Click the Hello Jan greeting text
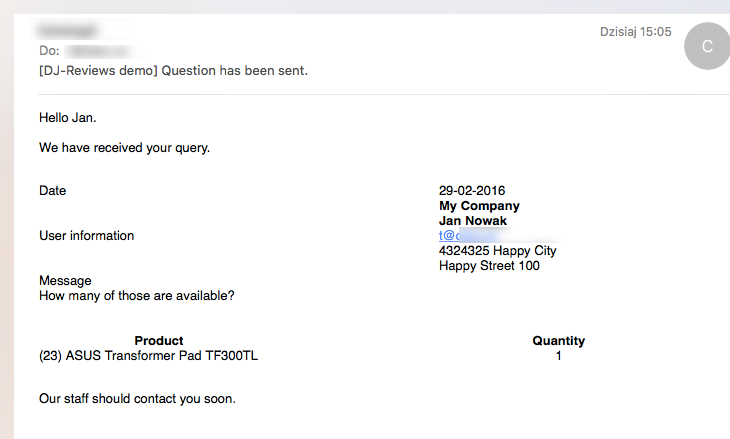This screenshot has width=730, height=439. pos(68,118)
